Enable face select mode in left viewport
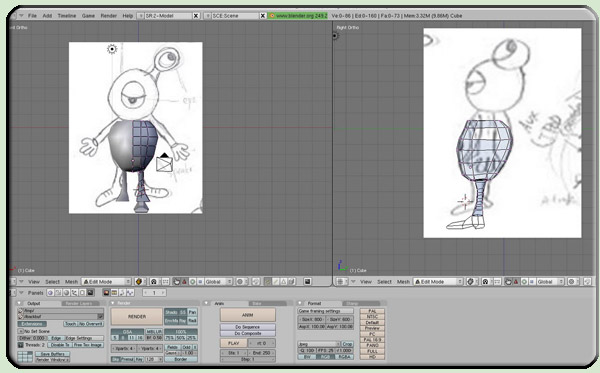Screen dimensions: 600x373 (x=283, y=282)
